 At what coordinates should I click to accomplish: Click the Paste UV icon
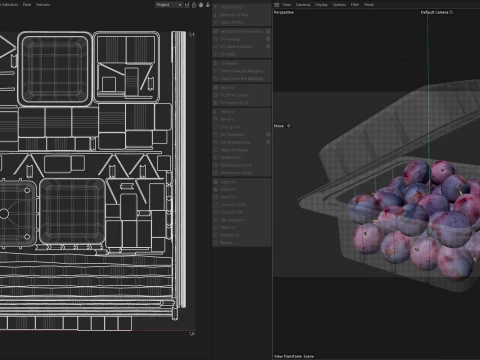point(216,190)
